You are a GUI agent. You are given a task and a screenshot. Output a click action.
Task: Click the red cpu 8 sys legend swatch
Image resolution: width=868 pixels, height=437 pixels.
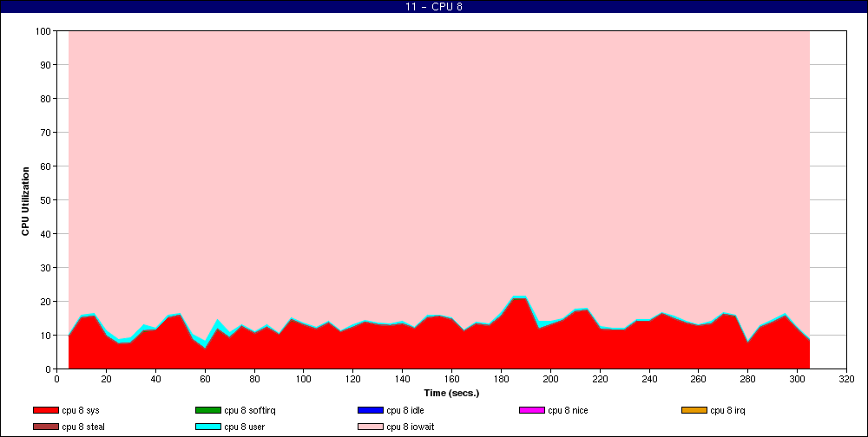point(45,410)
